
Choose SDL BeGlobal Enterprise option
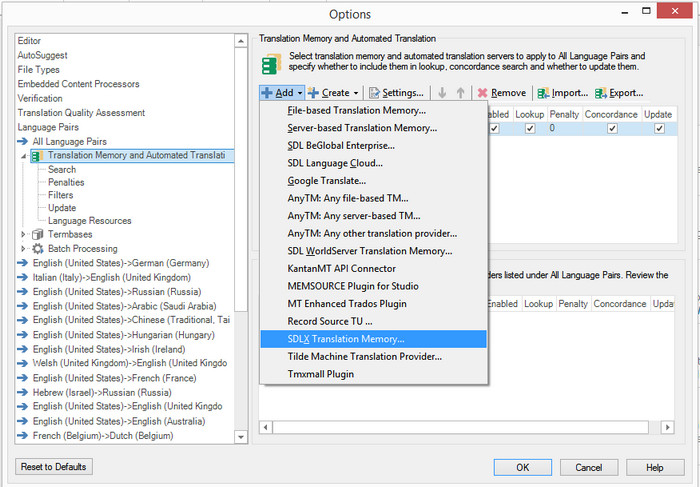pyautogui.click(x=374, y=146)
